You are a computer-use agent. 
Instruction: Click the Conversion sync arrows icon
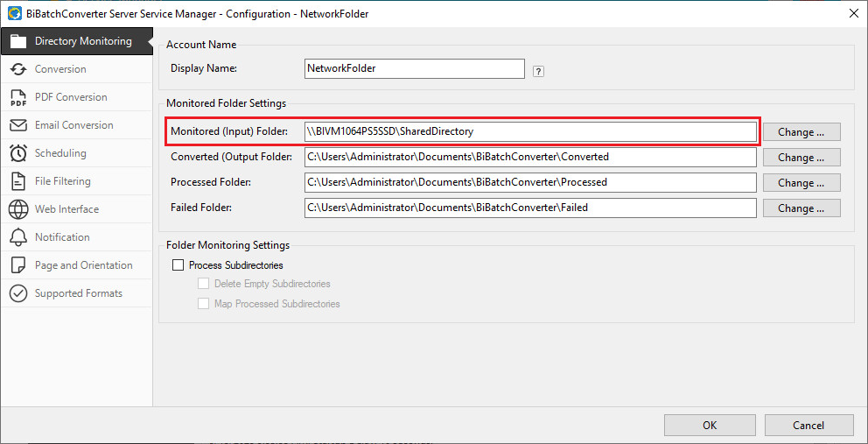[x=18, y=69]
